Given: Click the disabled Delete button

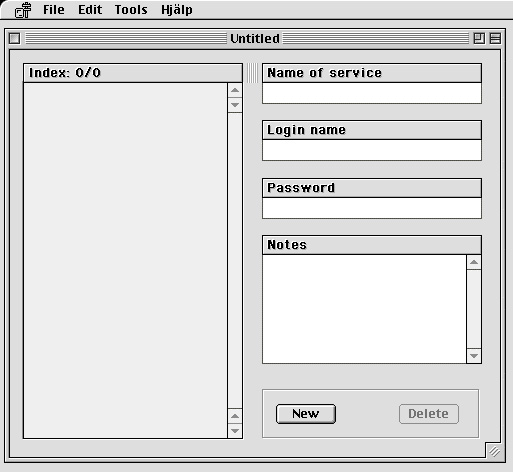Looking at the screenshot, I should click(x=429, y=414).
